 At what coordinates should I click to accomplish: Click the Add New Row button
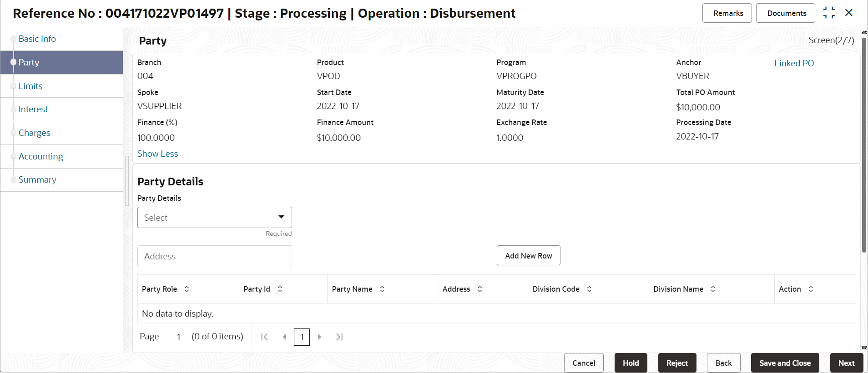tap(528, 255)
